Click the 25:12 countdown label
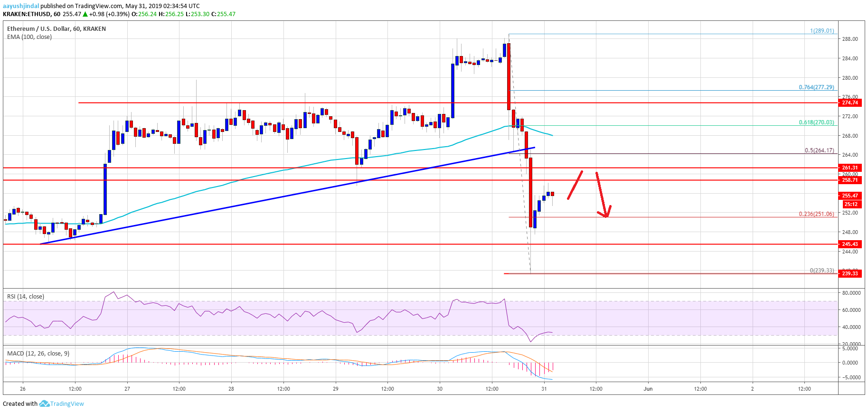Viewport: 868px width, 412px height. click(x=851, y=204)
